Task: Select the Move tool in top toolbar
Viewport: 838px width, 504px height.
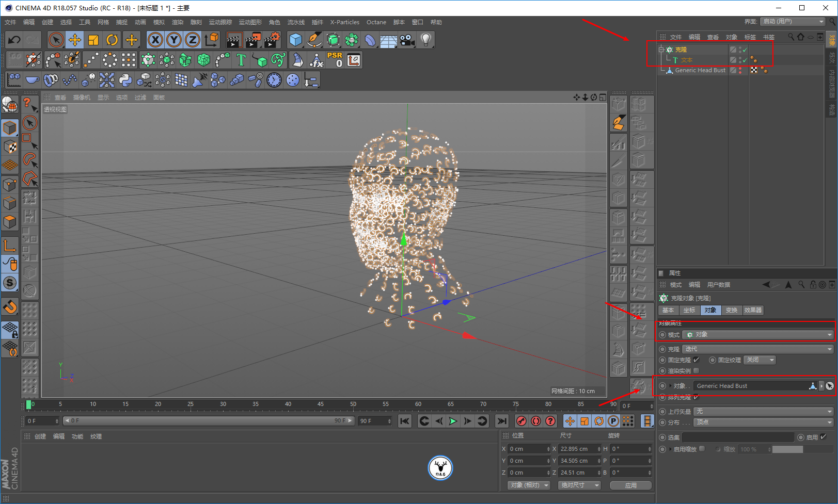Action: (x=74, y=40)
